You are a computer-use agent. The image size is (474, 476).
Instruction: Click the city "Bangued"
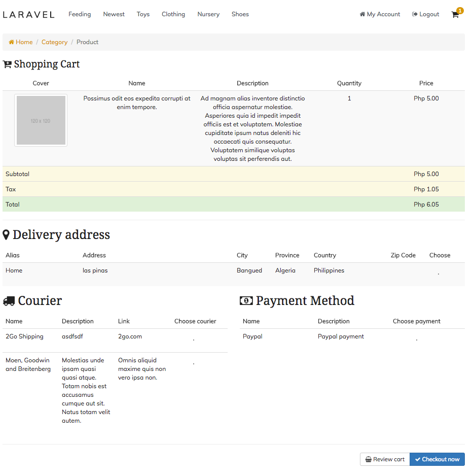(x=249, y=271)
